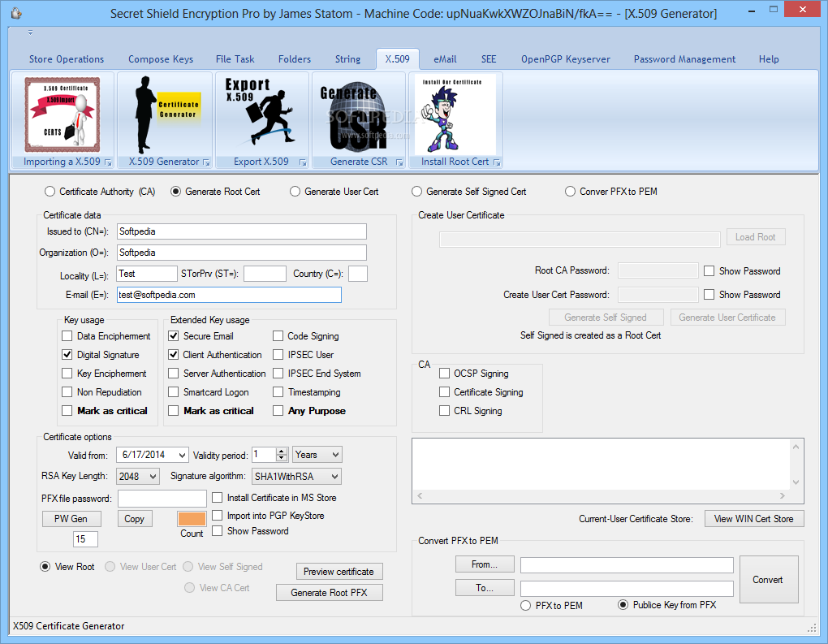Check Import into PGP KeyStore
Viewport: 828px width, 644px height.
[x=217, y=515]
